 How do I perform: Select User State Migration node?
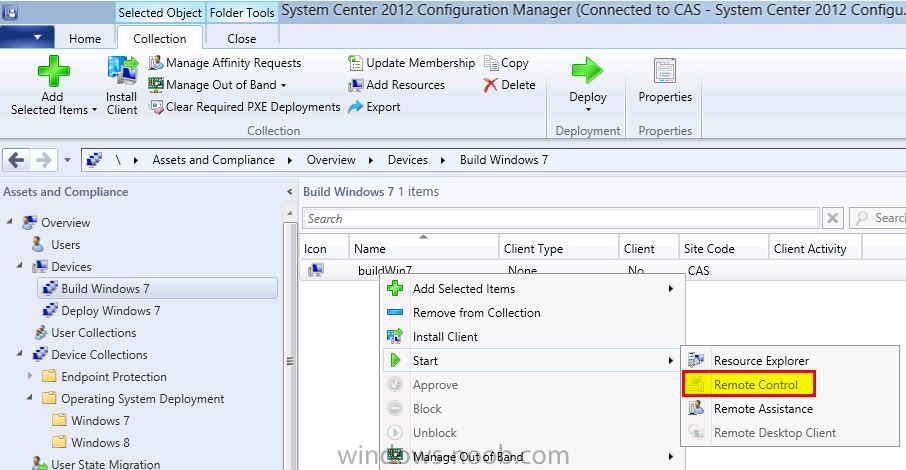(106, 464)
